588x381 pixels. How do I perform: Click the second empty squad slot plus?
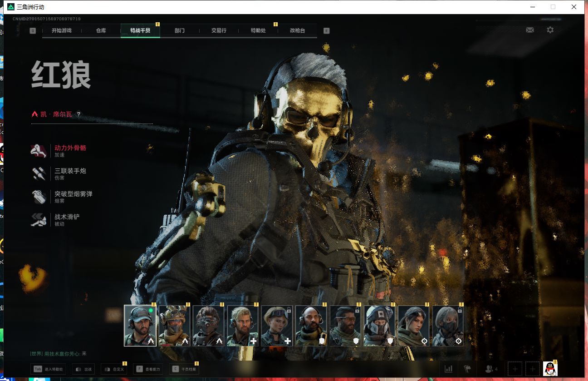(532, 369)
